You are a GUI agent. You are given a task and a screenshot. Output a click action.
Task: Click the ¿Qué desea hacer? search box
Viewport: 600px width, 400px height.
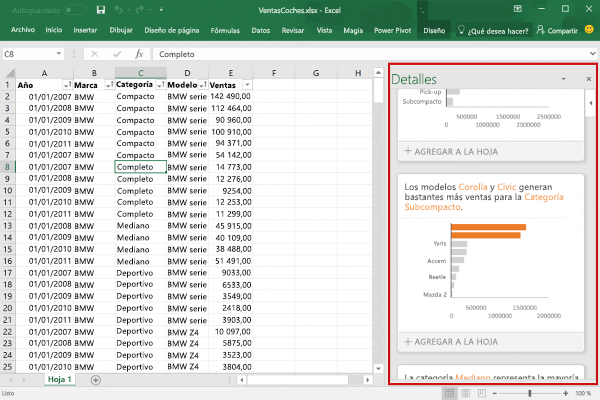(494, 31)
